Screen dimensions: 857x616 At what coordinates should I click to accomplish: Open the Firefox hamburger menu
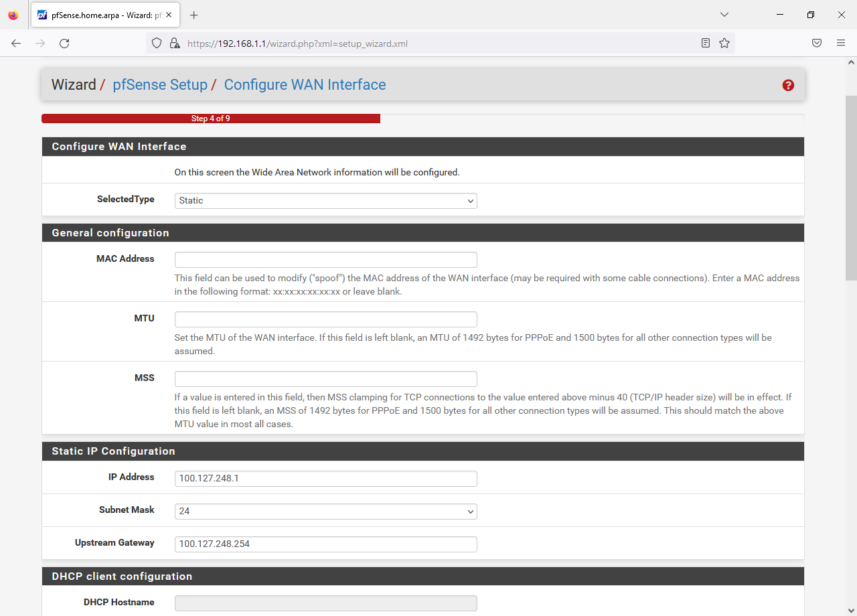point(841,43)
